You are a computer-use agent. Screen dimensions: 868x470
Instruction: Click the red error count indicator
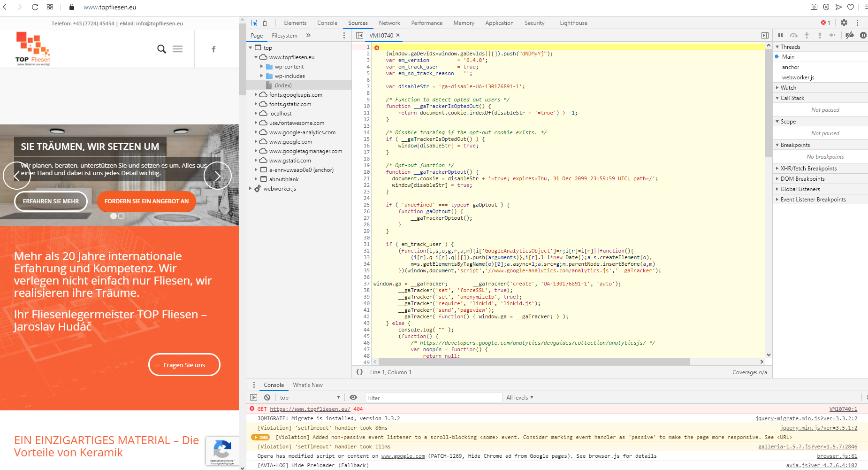tap(826, 23)
